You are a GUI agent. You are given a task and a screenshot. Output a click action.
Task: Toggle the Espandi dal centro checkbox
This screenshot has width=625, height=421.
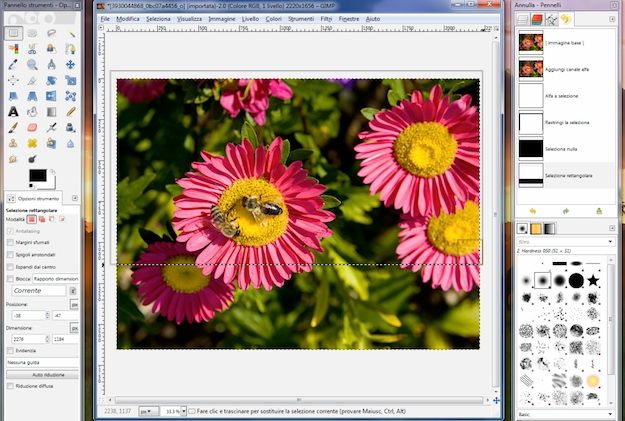[9, 266]
